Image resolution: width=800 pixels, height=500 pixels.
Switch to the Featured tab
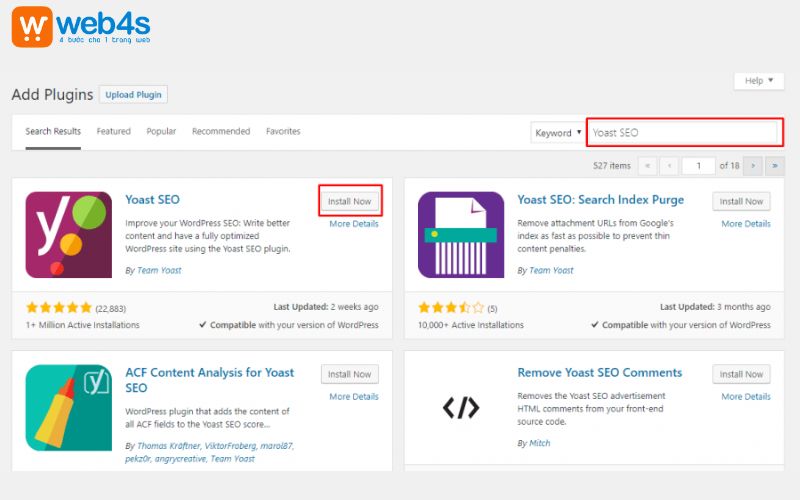pos(113,131)
